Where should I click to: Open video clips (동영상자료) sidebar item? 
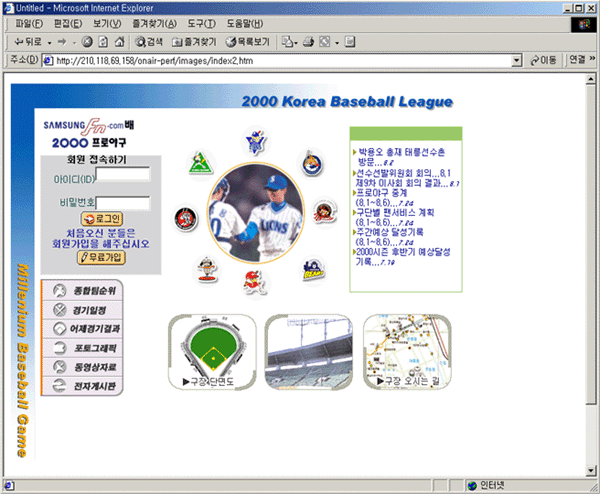click(82, 367)
